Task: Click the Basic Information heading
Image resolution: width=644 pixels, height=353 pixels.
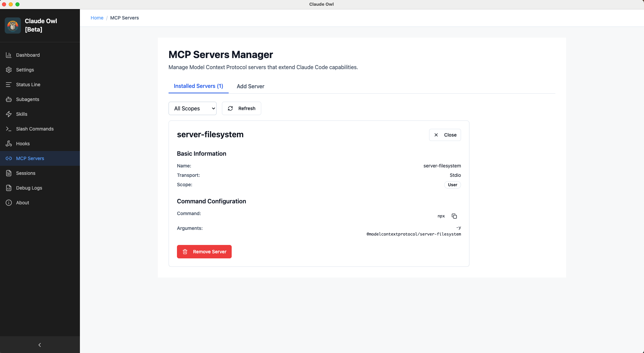Action: (x=201, y=154)
